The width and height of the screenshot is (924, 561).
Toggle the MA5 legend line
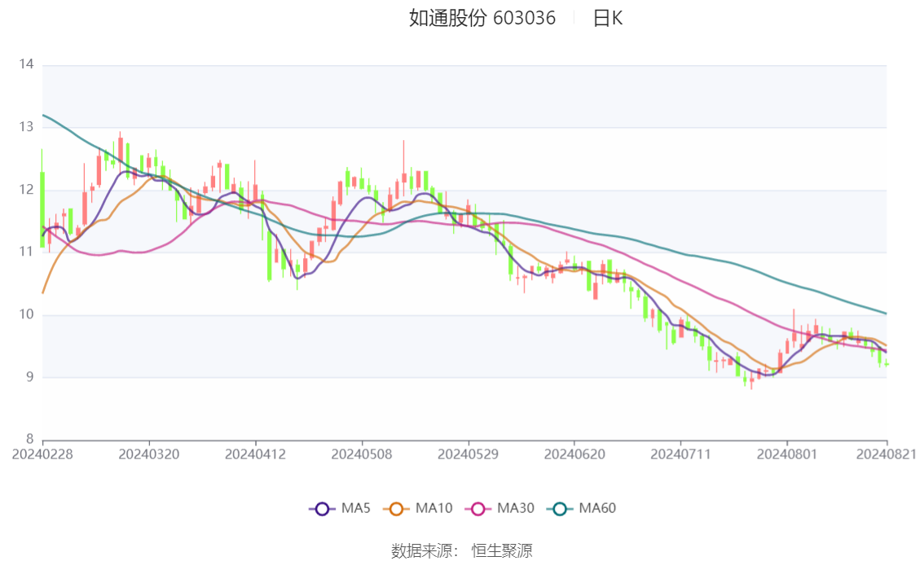tap(340, 508)
